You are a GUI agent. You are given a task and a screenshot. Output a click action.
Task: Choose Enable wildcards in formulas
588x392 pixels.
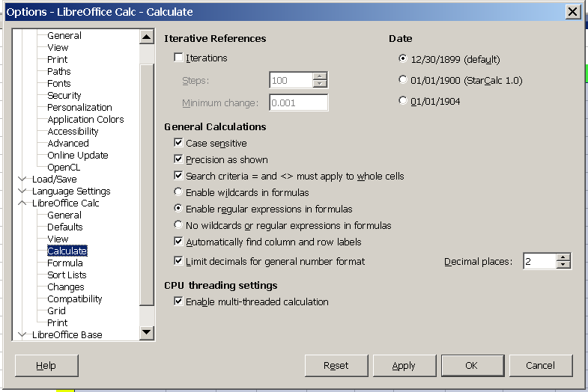tap(178, 192)
